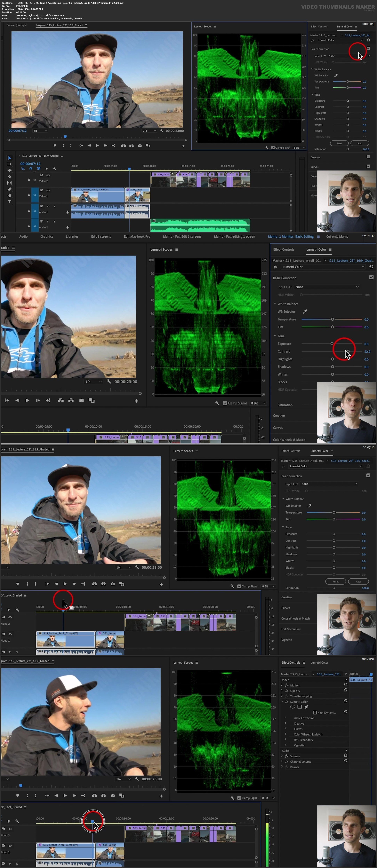Open timeline wrench settings beside 00:00:07:12 timecode
This screenshot has width=377, height=868.
click(x=54, y=169)
